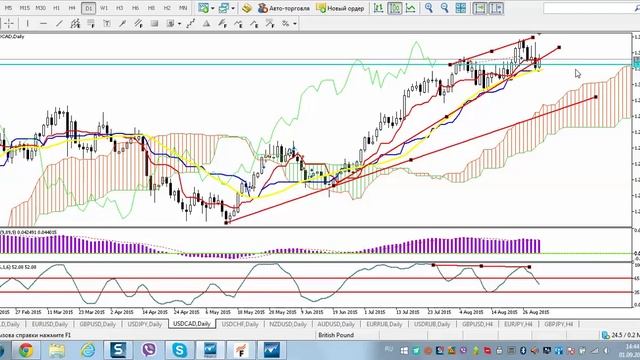Expand the Profiles dropdown arrow
This screenshot has width=640, height=360.
pos(233,8)
